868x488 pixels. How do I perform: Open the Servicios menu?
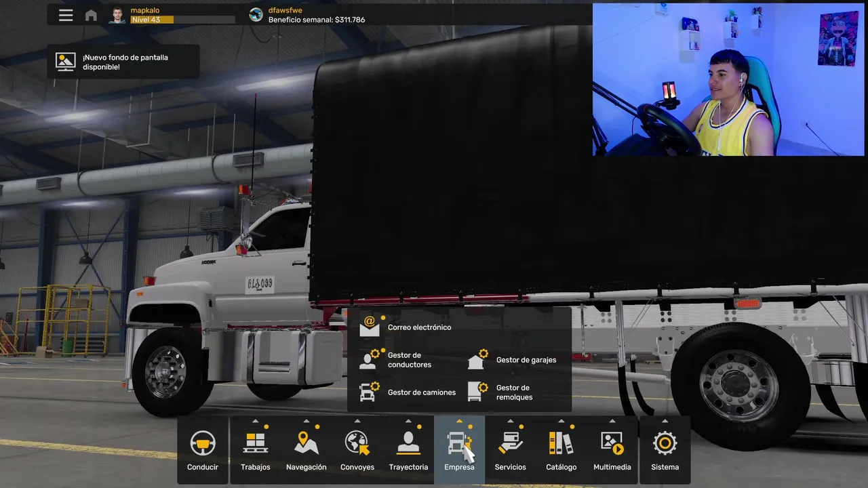click(510, 450)
